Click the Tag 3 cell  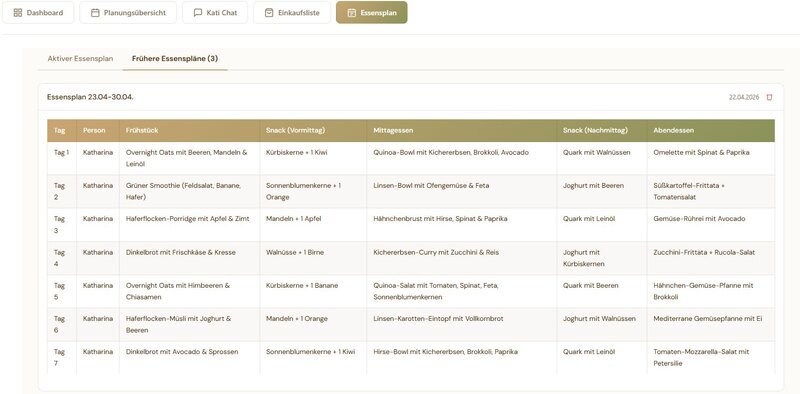click(62, 225)
